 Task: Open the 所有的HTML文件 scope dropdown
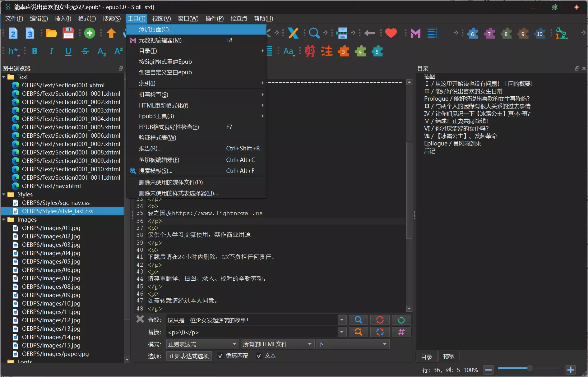pyautogui.click(x=277, y=344)
